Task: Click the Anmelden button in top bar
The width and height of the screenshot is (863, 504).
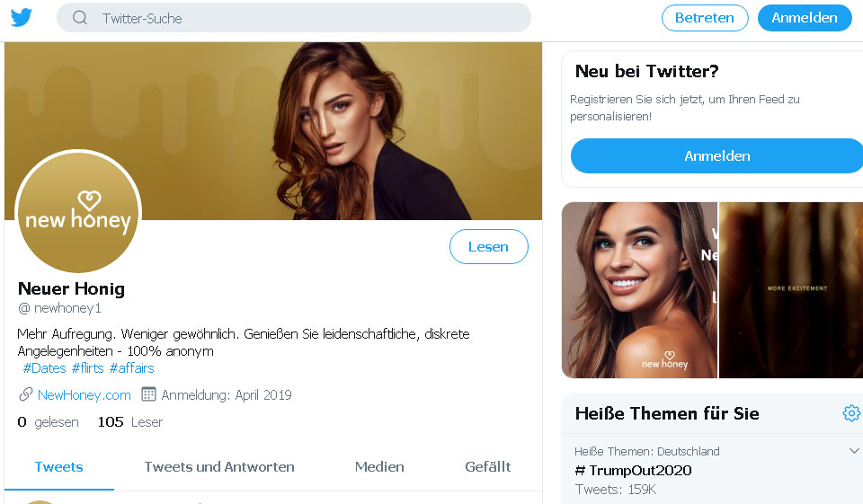Action: coord(804,18)
